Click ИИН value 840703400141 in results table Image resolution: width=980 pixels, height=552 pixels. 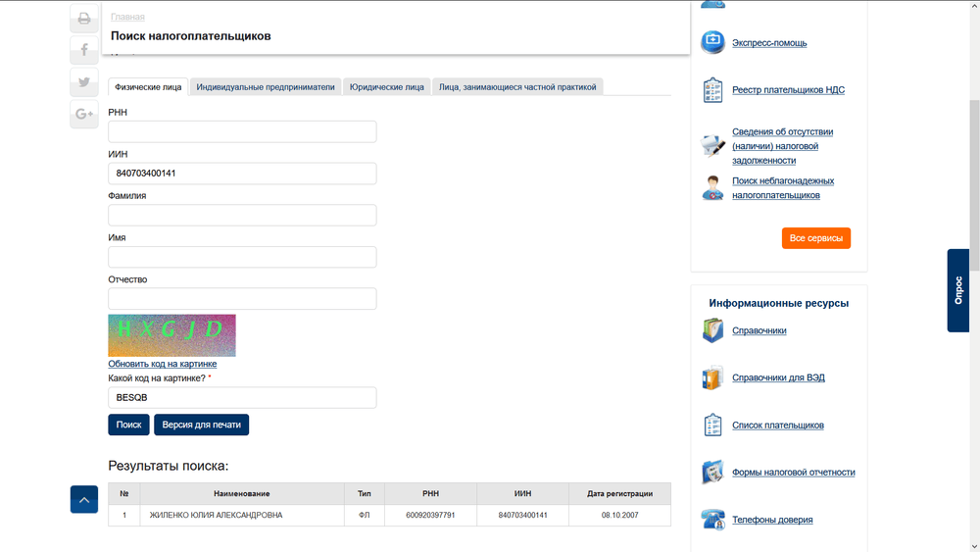click(523, 515)
